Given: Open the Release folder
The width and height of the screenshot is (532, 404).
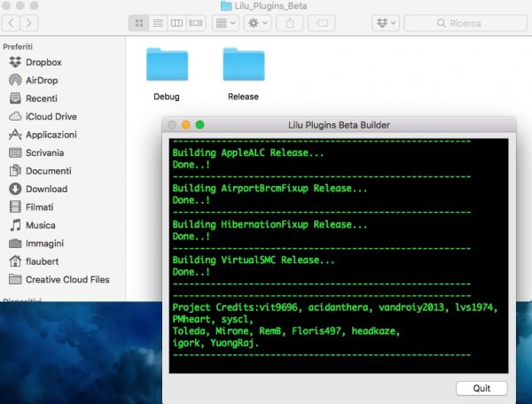Looking at the screenshot, I should (243, 66).
